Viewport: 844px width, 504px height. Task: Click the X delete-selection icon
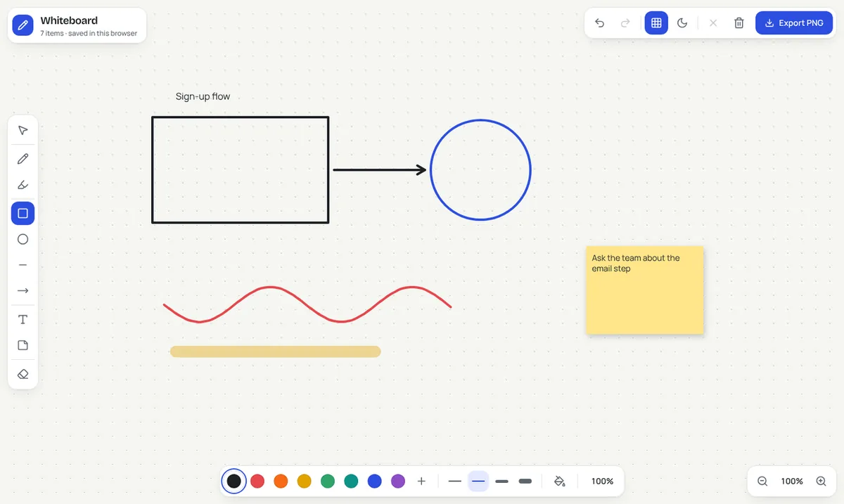coord(713,23)
